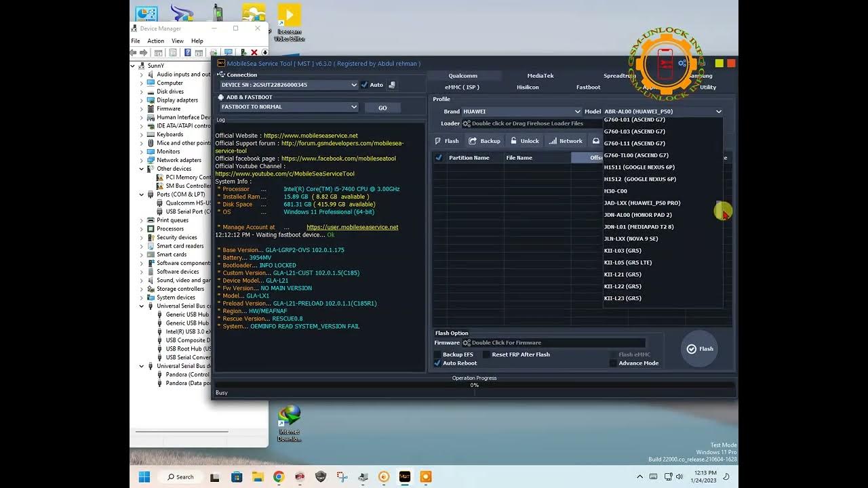868x488 pixels.
Task: Open the user.mobileseaservice.net Manage Account link
Action: click(x=352, y=227)
